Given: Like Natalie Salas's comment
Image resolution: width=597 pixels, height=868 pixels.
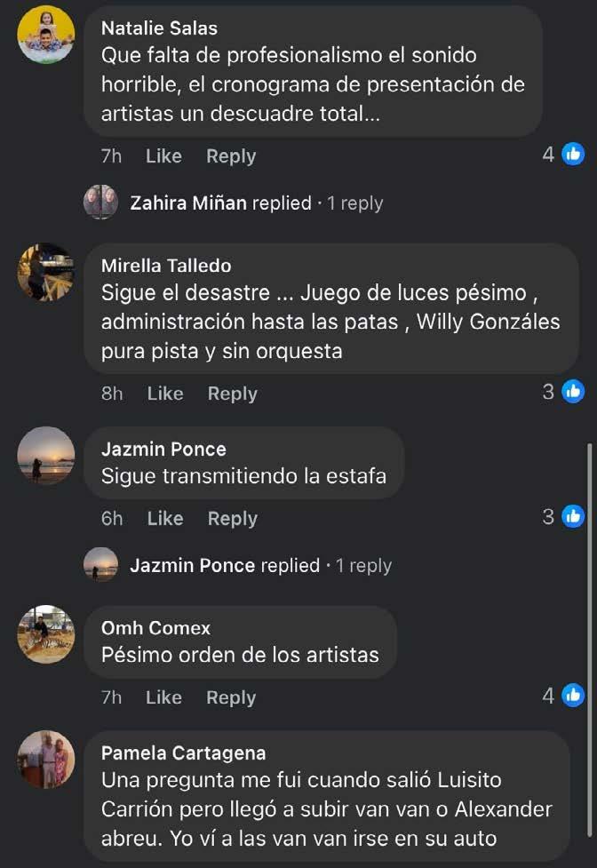Looking at the screenshot, I should (163, 156).
